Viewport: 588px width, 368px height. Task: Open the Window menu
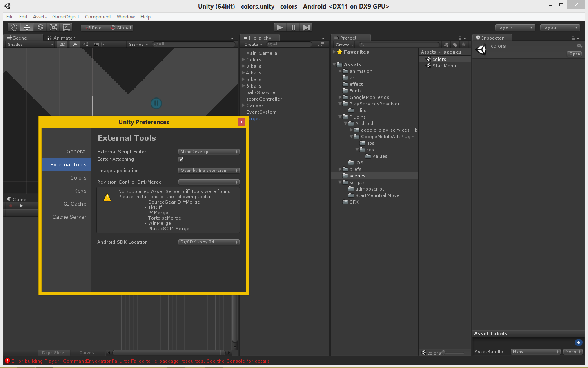click(126, 17)
